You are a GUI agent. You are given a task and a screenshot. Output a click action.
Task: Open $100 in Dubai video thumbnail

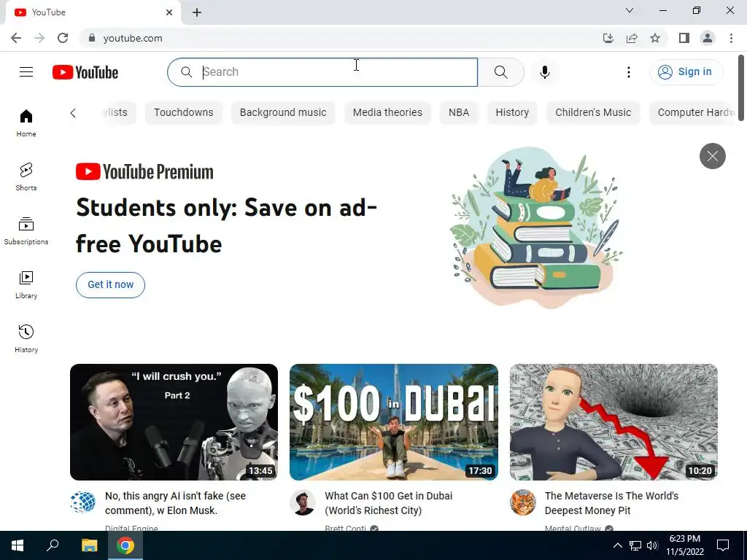pos(394,422)
